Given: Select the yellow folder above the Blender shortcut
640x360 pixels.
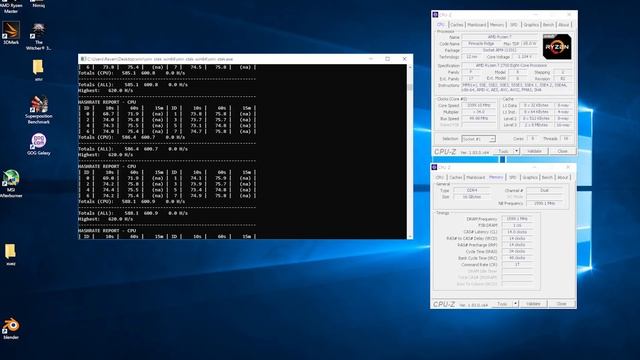Looking at the screenshot, I should pos(11,255).
